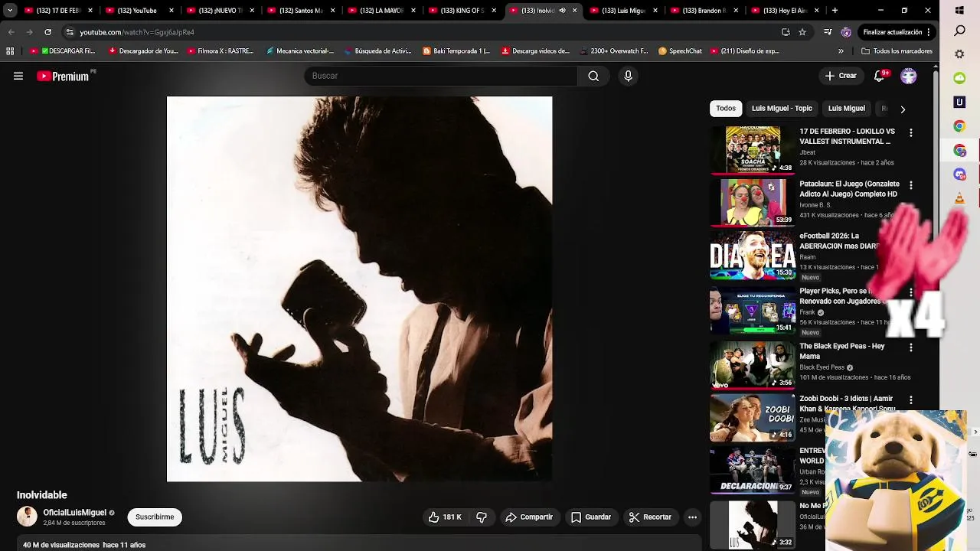This screenshot has width=980, height=551.
Task: Open the SpeechChat bookmark
Action: [680, 51]
